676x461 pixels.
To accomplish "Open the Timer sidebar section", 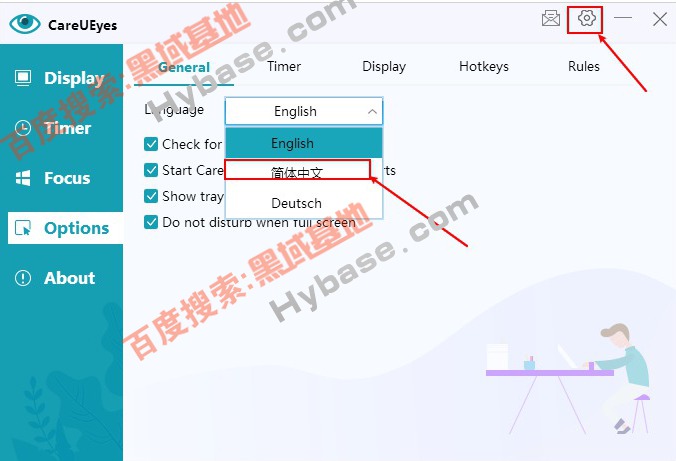I will click(x=61, y=128).
